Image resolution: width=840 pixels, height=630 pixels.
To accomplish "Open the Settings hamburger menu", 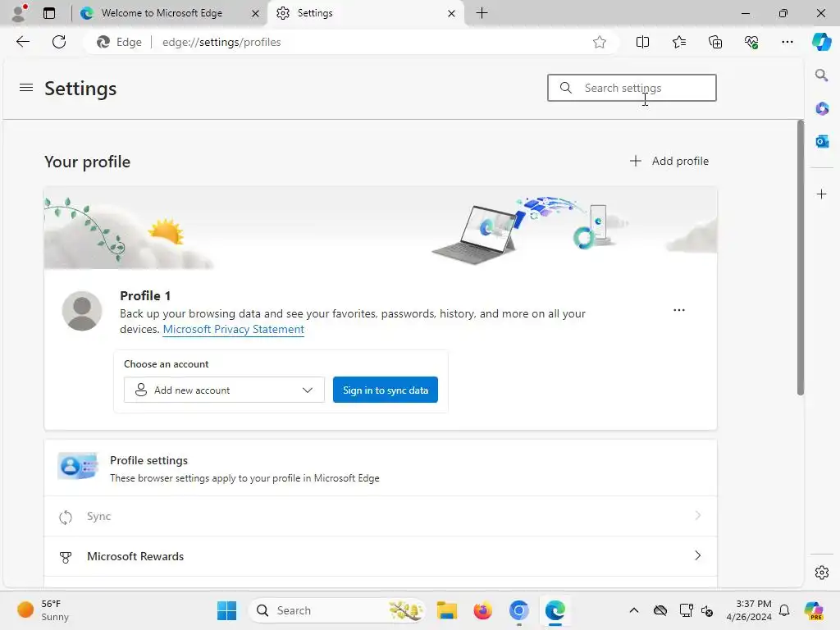I will pos(26,87).
